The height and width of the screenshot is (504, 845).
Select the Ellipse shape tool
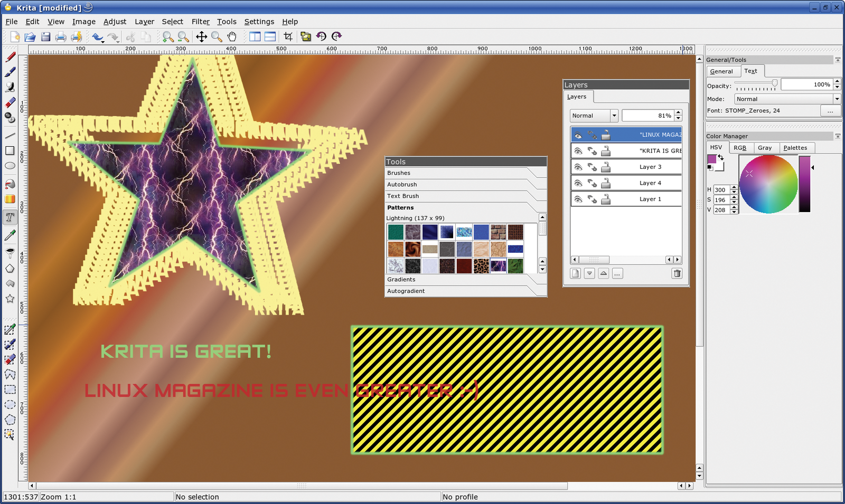pos(10,166)
